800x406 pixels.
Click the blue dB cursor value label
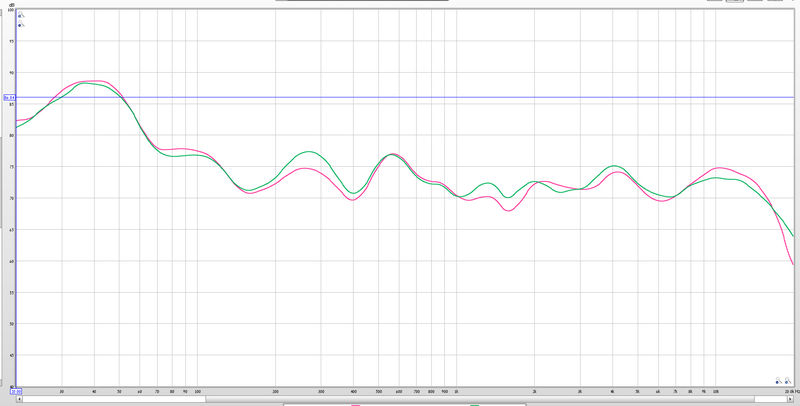pyautogui.click(x=10, y=97)
